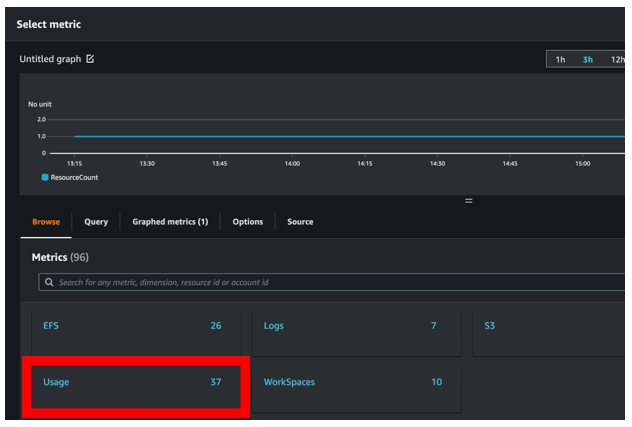Focus the metric search input field
The image size is (632, 427).
(x=330, y=283)
